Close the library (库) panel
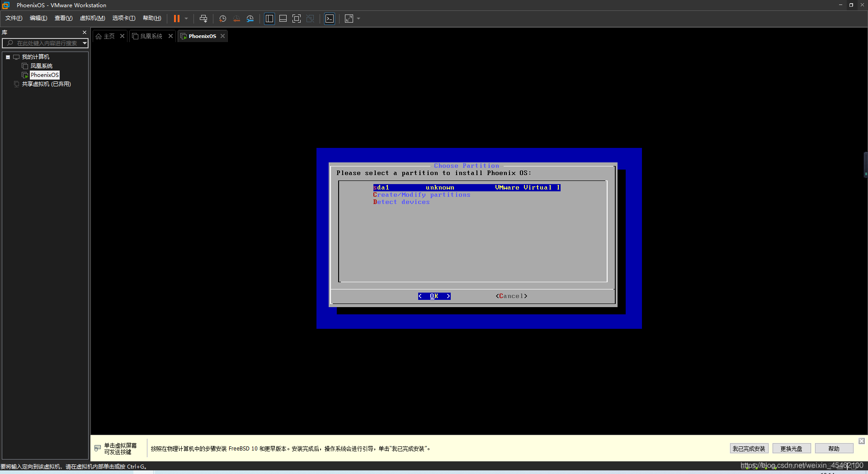 (x=85, y=33)
